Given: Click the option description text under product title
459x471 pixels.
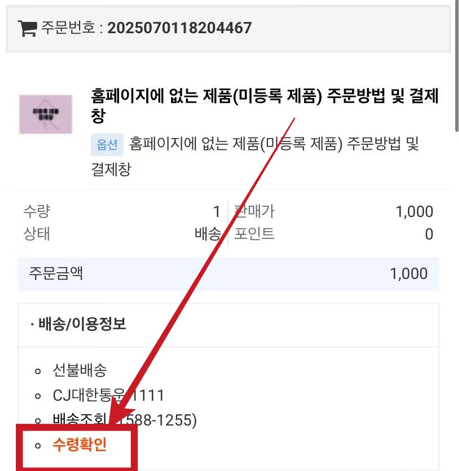Looking at the screenshot, I should point(255,156).
